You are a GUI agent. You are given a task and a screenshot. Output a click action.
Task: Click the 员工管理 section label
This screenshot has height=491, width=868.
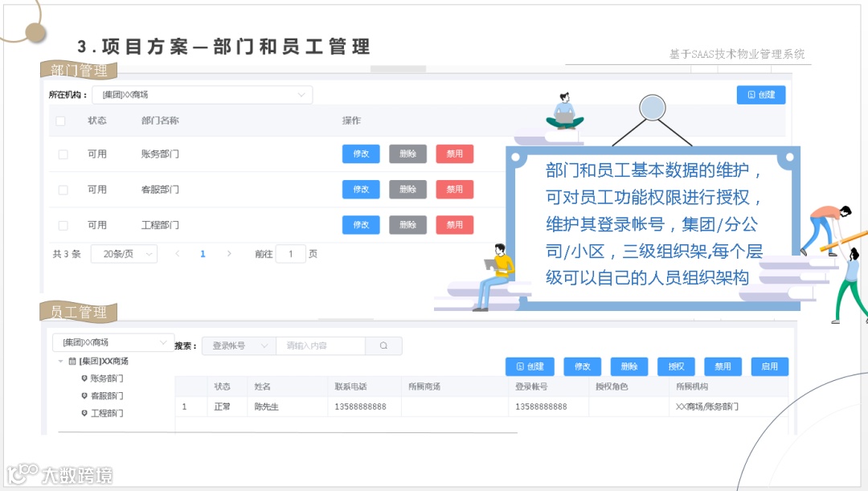pos(79,313)
